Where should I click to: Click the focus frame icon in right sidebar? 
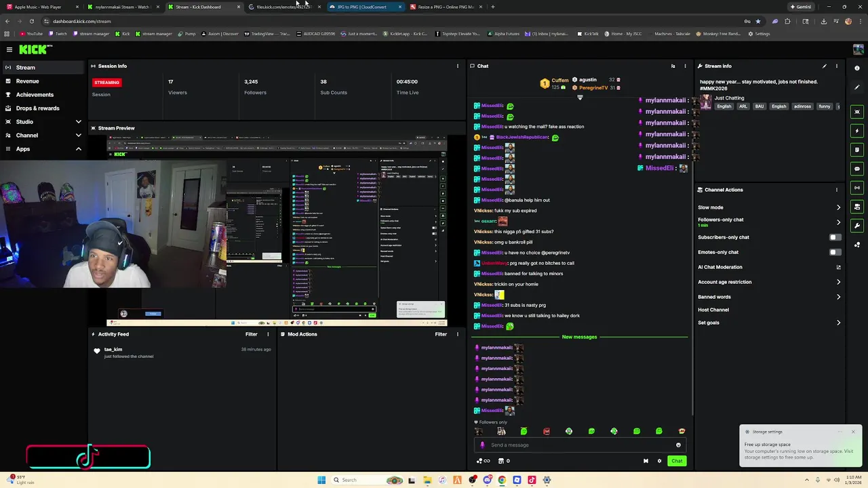pyautogui.click(x=857, y=112)
